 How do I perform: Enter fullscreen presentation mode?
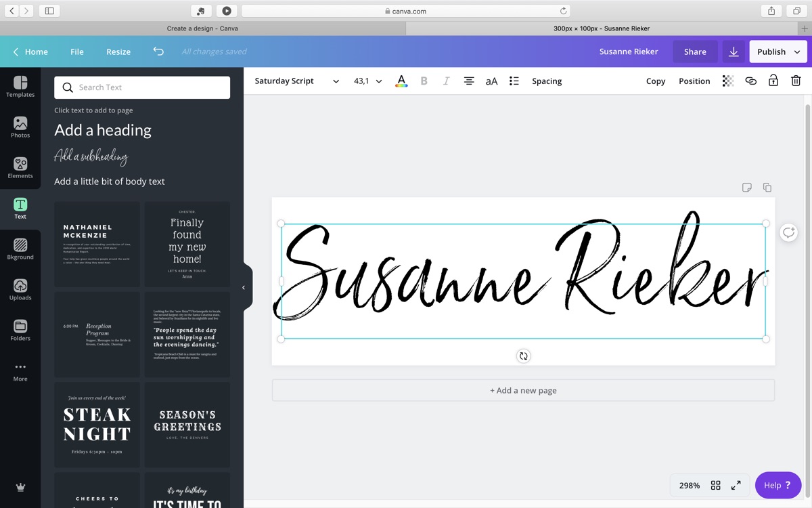point(736,485)
